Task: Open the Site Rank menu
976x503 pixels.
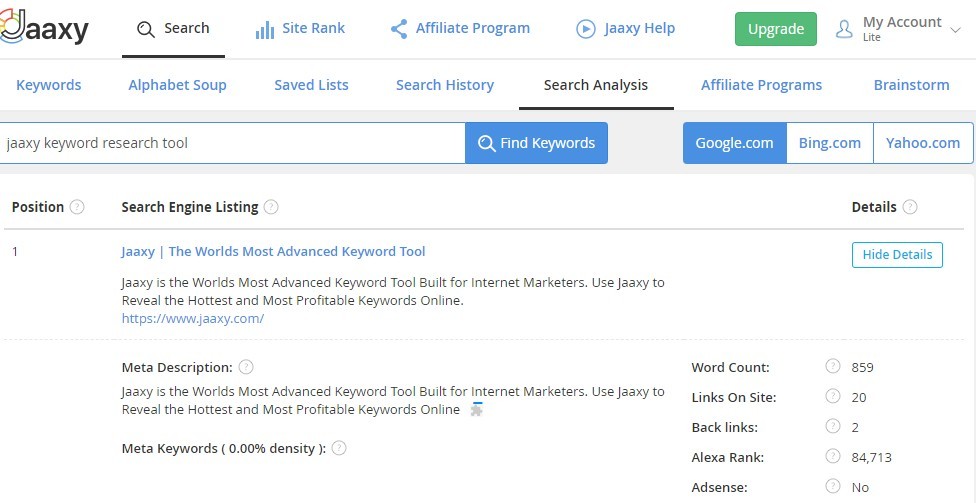Action: tap(300, 29)
